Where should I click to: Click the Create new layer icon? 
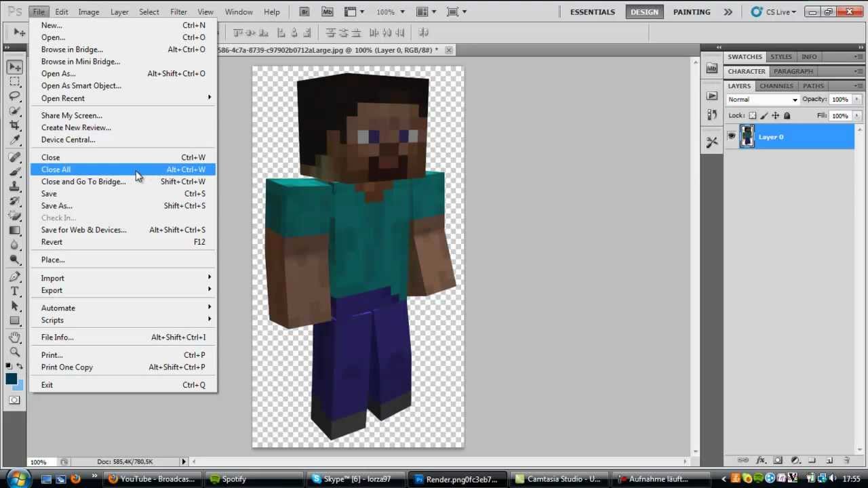tap(829, 460)
